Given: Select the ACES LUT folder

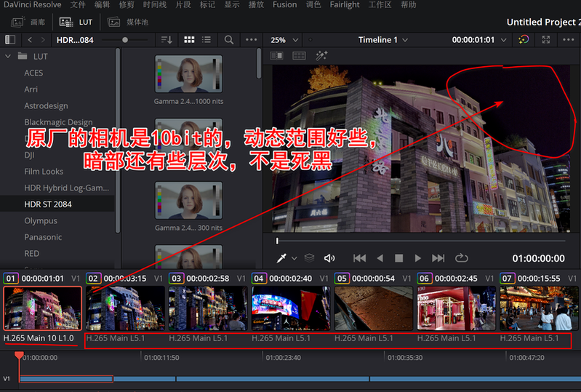Looking at the screenshot, I should point(33,73).
